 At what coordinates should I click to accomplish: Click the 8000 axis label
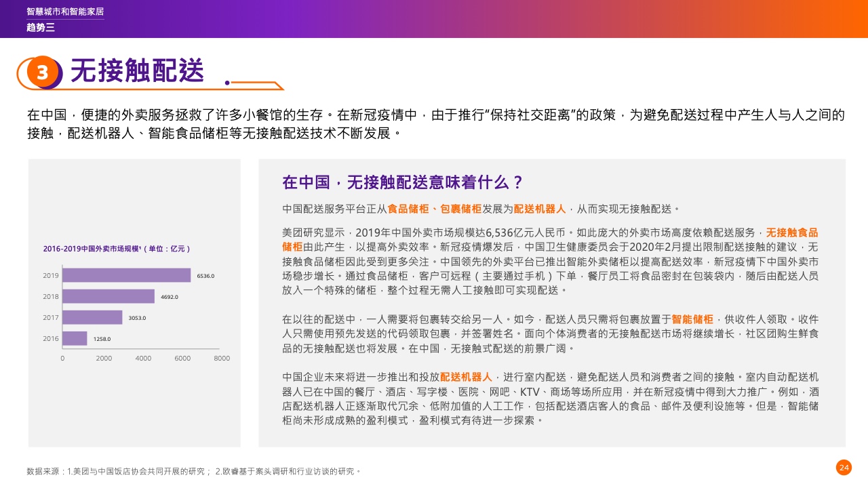pos(222,359)
